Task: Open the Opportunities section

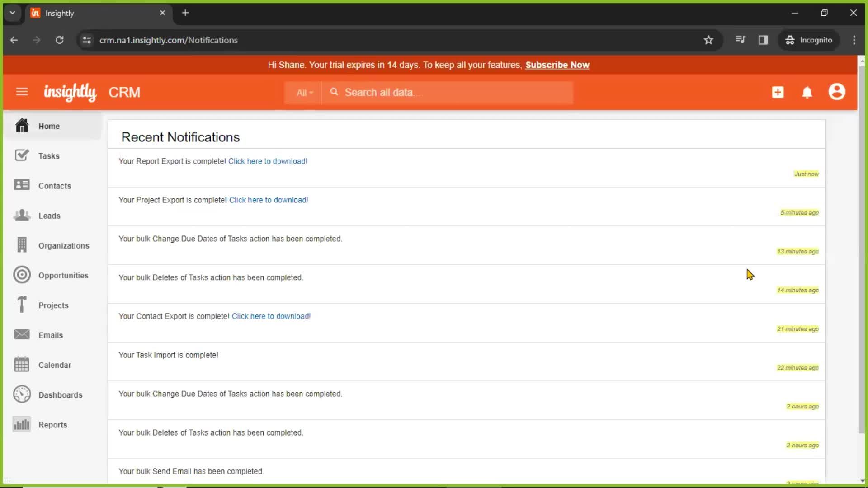Action: click(x=63, y=275)
